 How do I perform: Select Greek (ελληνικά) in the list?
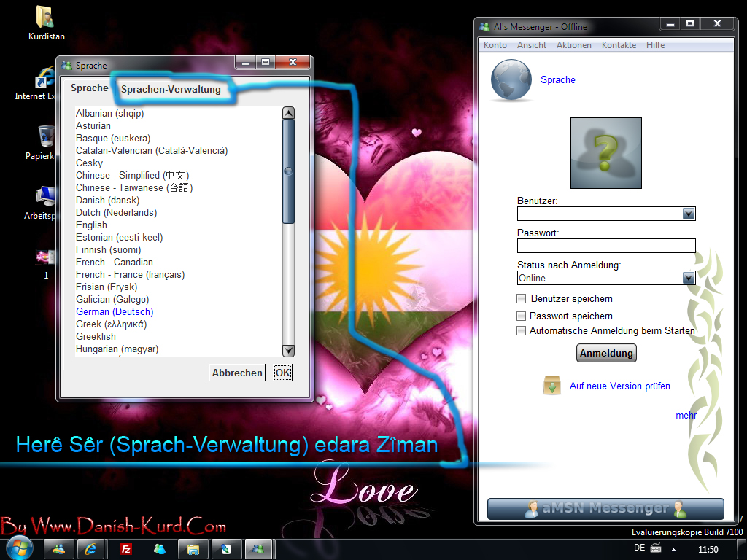tap(111, 324)
